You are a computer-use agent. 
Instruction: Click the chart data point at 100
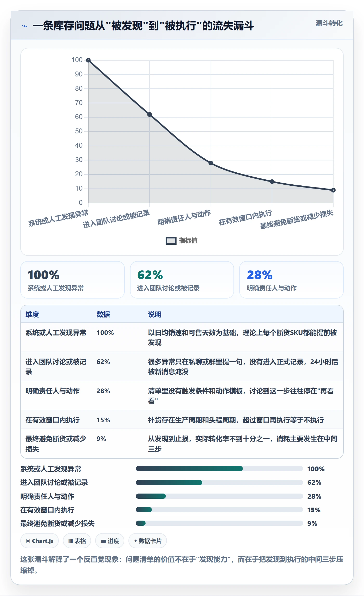click(x=88, y=60)
